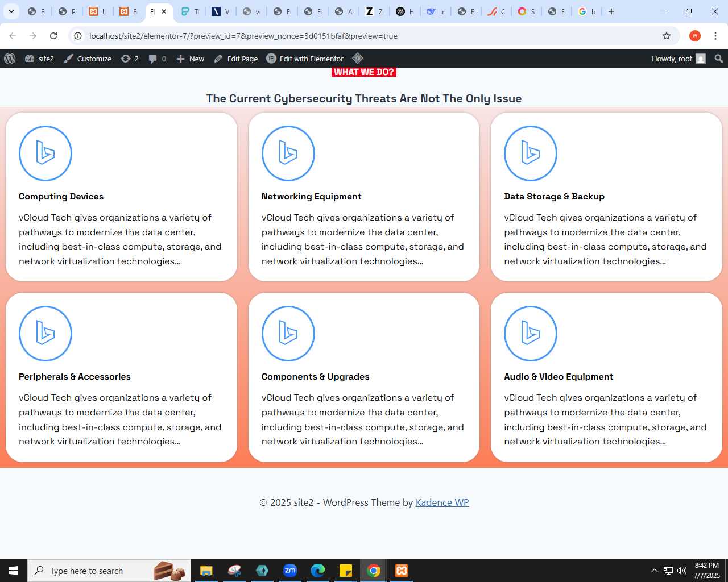Viewport: 728px width, 582px height.
Task: Click the Components & Upgrades circle icon
Action: [288, 334]
